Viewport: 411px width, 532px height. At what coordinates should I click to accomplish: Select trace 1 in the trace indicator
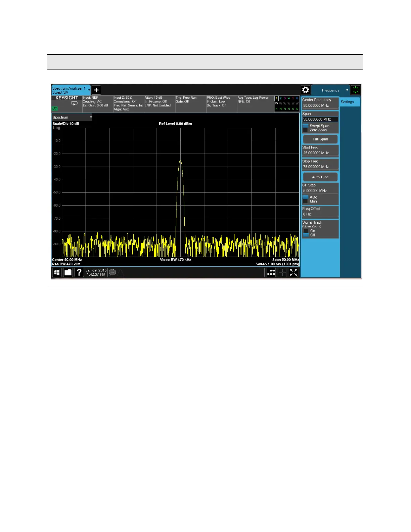point(277,98)
